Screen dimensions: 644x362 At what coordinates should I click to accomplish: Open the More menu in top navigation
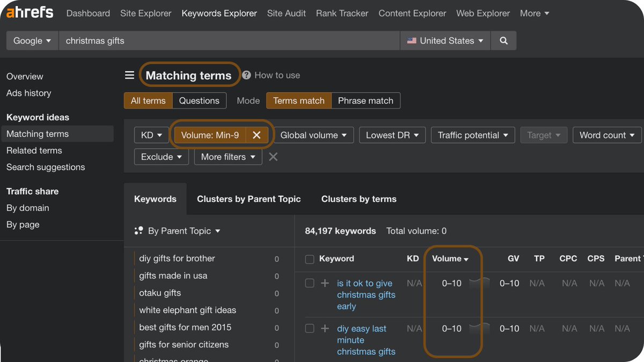[535, 13]
